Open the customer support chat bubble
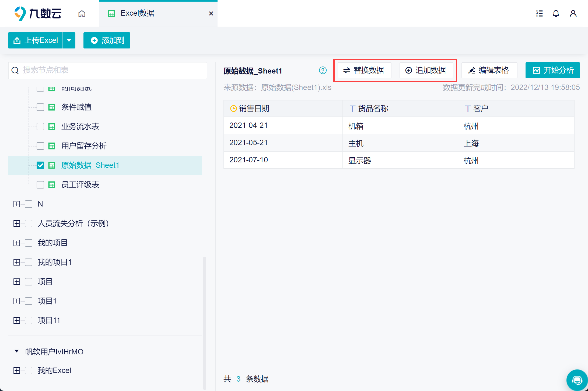This screenshot has height=391, width=588. pos(577,380)
